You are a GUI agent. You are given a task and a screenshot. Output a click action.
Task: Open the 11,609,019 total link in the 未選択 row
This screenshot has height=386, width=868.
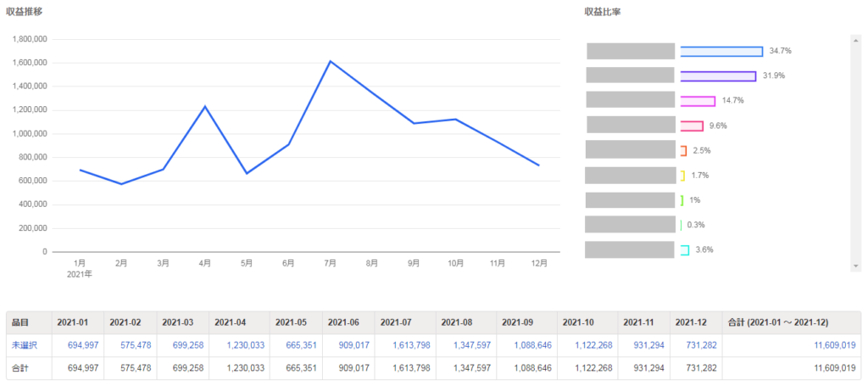835,345
